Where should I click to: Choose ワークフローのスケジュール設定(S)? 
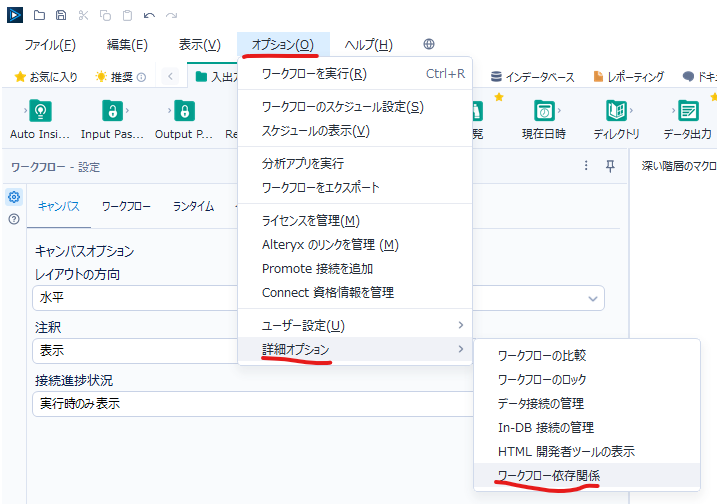(x=355, y=107)
